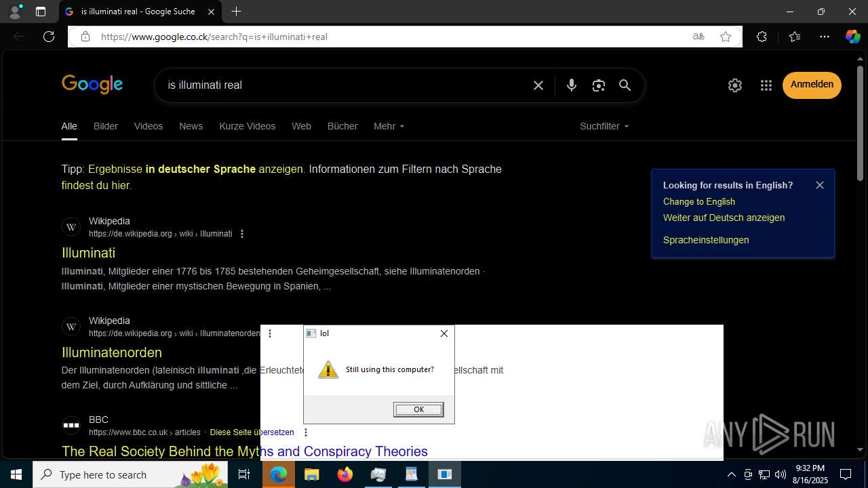Open more options for Illuminatenorden result
Image resolution: width=868 pixels, height=488 pixels.
tap(270, 333)
